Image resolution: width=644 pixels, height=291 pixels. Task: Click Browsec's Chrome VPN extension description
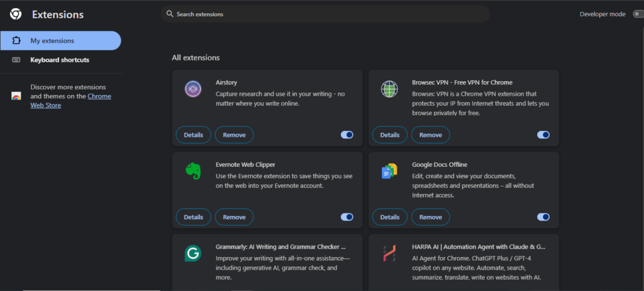pos(480,103)
